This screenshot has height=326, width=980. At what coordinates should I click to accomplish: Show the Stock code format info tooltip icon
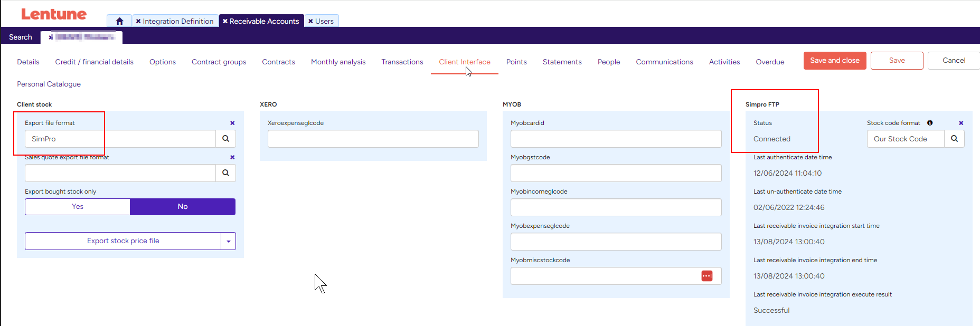[x=930, y=123]
